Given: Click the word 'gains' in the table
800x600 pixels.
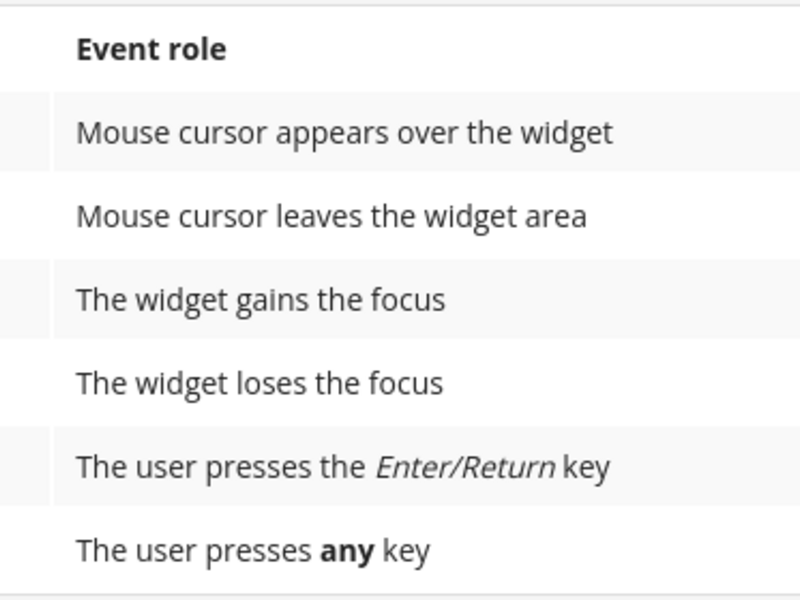Looking at the screenshot, I should 272,301.
